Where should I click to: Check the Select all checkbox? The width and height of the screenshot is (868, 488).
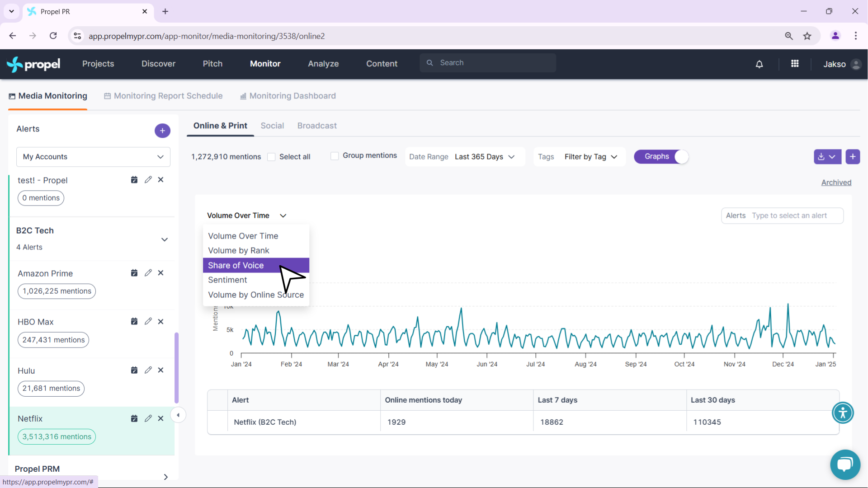(271, 157)
